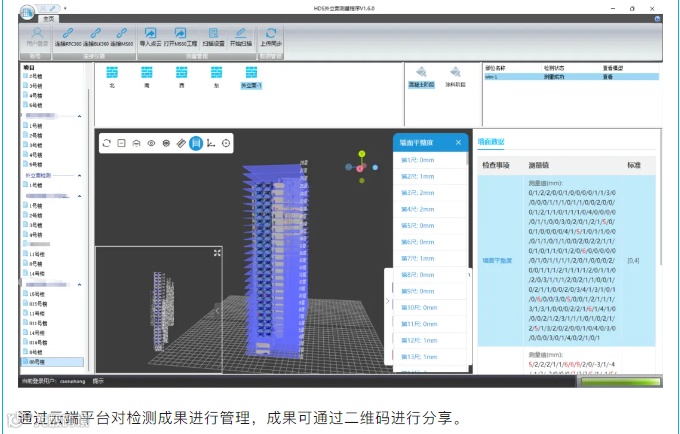Click the 墙面平整度 panel scrollbar

(467, 159)
